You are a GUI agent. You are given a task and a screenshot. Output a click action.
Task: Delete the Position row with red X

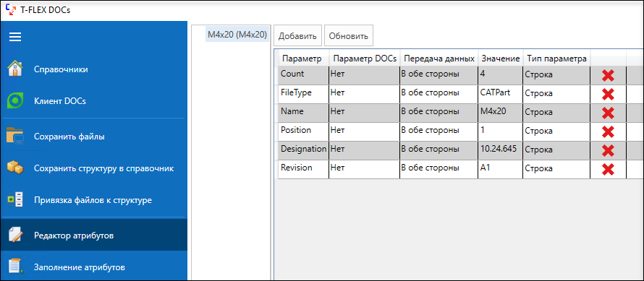click(608, 131)
